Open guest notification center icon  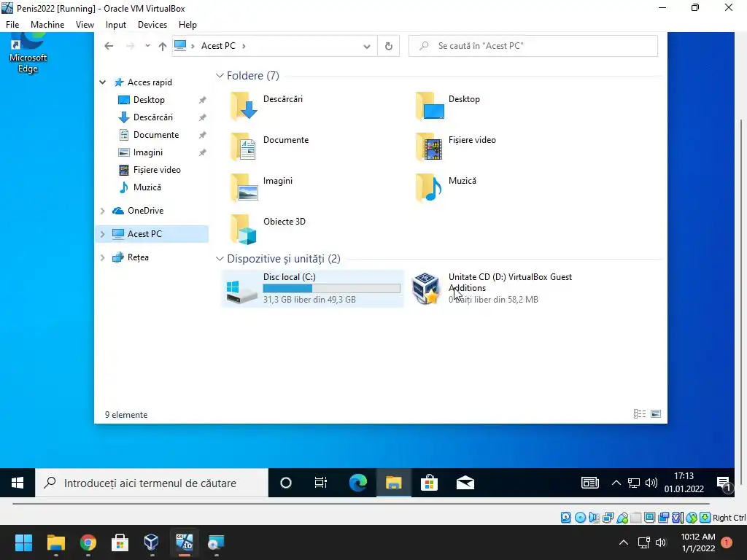723,484
